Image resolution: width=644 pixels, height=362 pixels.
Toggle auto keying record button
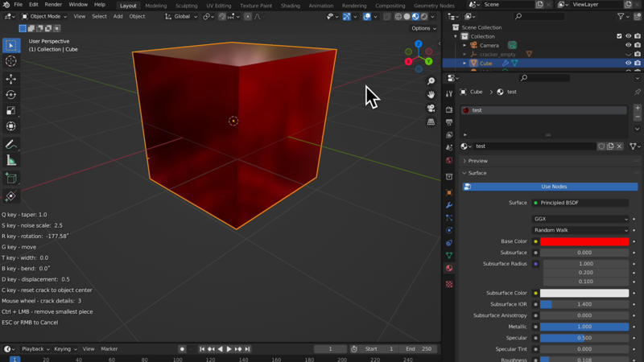182,349
